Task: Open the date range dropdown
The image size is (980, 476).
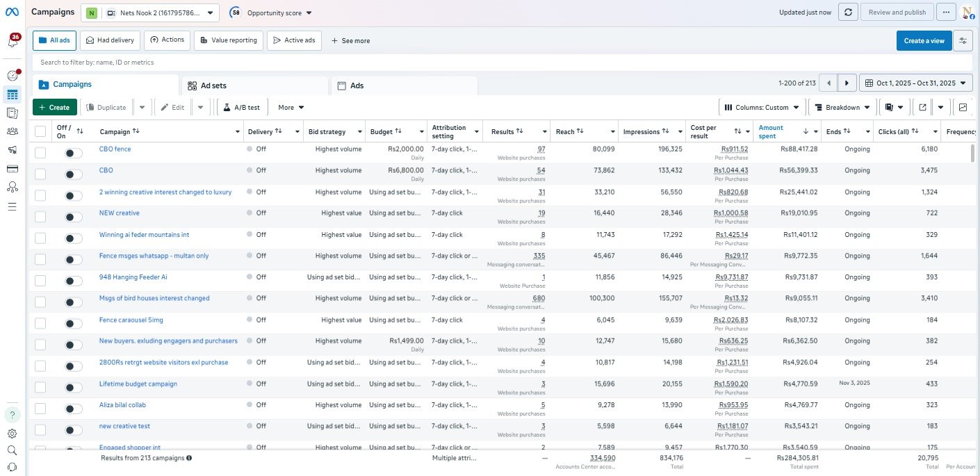Action: 915,83
